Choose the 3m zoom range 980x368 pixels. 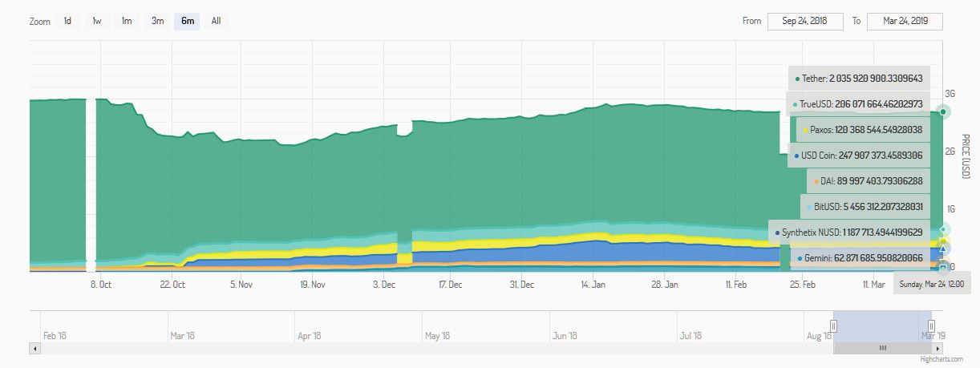(x=157, y=21)
